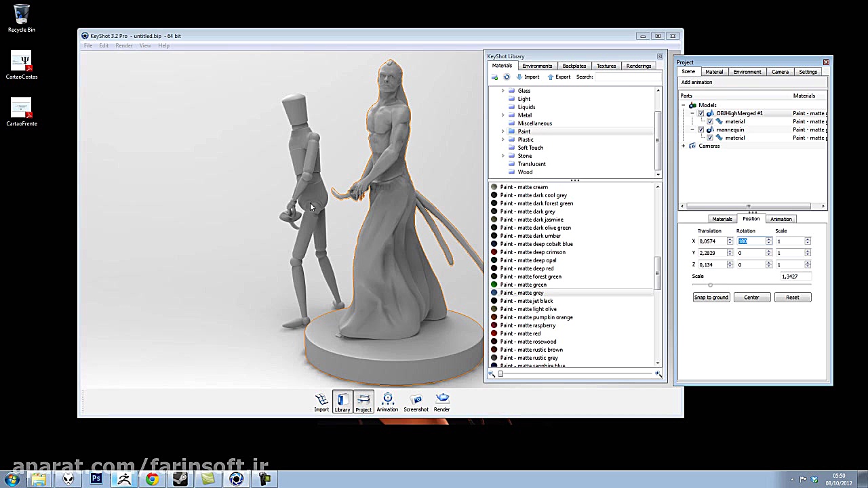Screen dimensions: 868x488
Task: Click the Import icon in bottom toolbar
Action: pyautogui.click(x=321, y=400)
